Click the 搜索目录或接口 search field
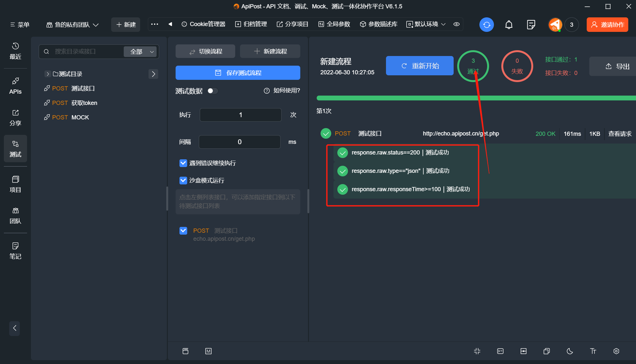636x364 pixels. pyautogui.click(x=87, y=51)
